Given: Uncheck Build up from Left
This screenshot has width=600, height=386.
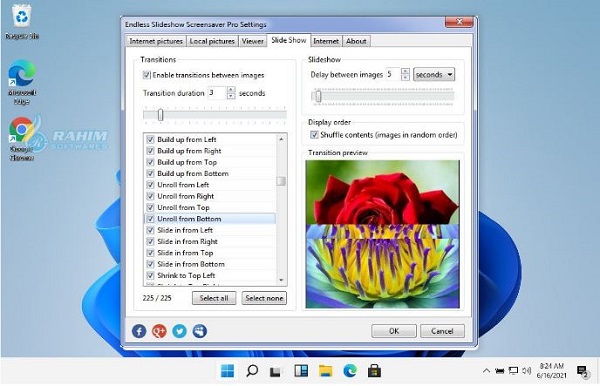Looking at the screenshot, I should click(150, 140).
